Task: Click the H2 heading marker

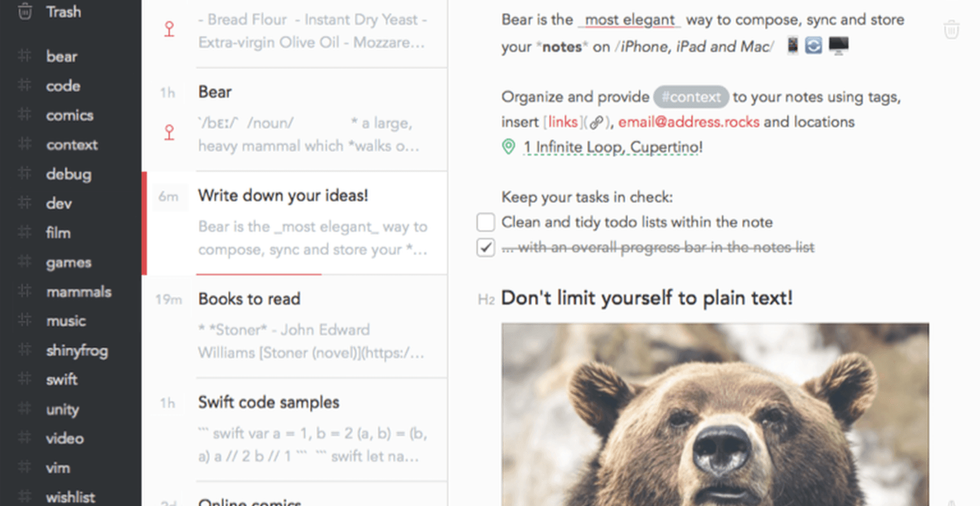Action: [486, 299]
